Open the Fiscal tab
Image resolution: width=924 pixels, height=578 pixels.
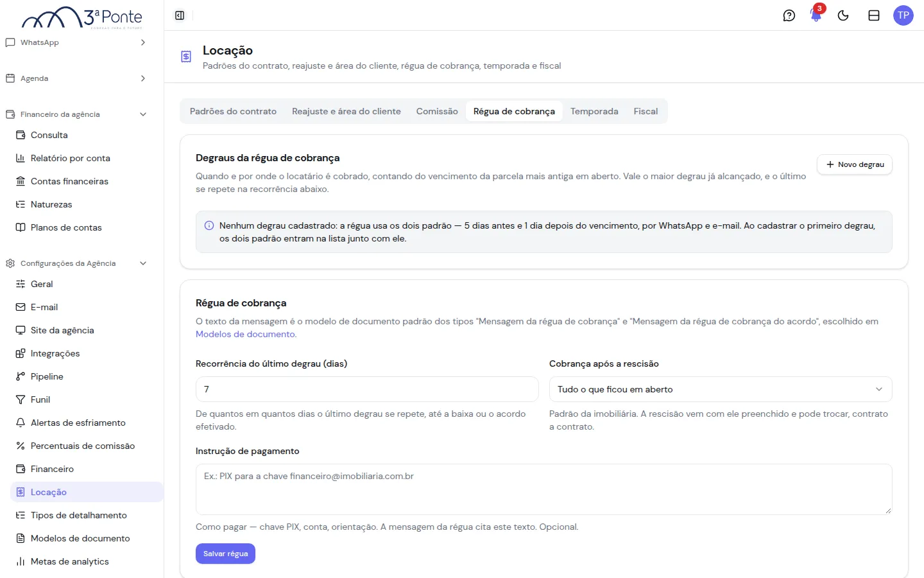[x=646, y=111]
